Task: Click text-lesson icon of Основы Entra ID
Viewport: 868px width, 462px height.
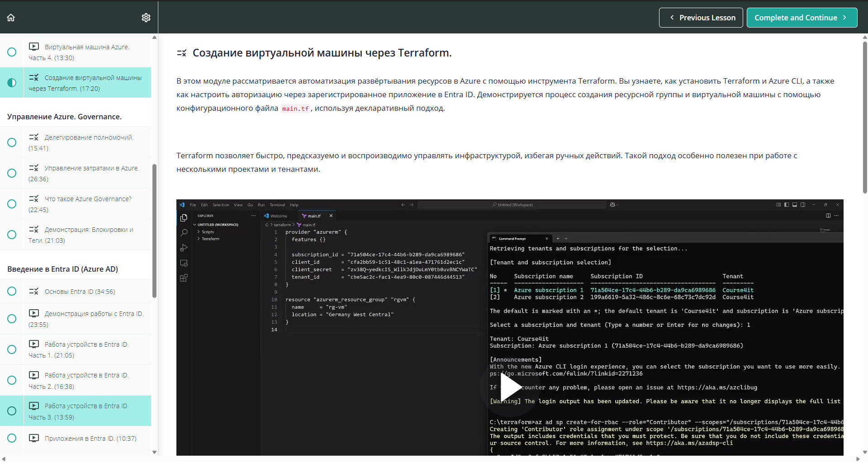Action: [34, 291]
